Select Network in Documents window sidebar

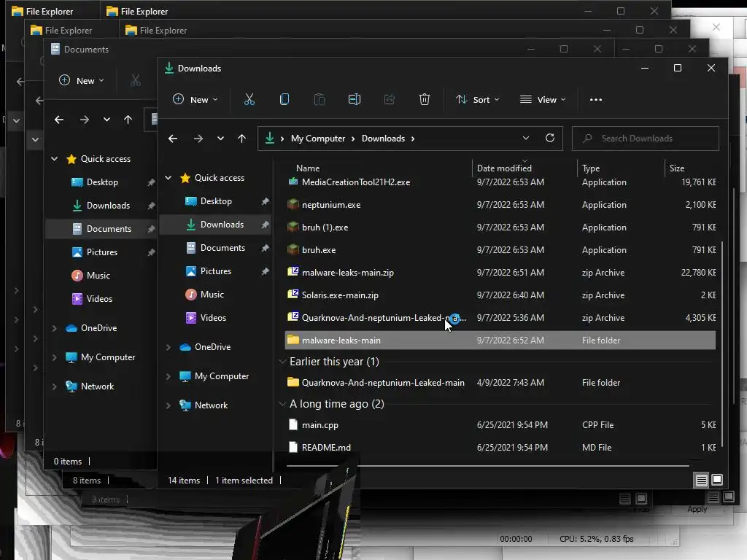97,386
